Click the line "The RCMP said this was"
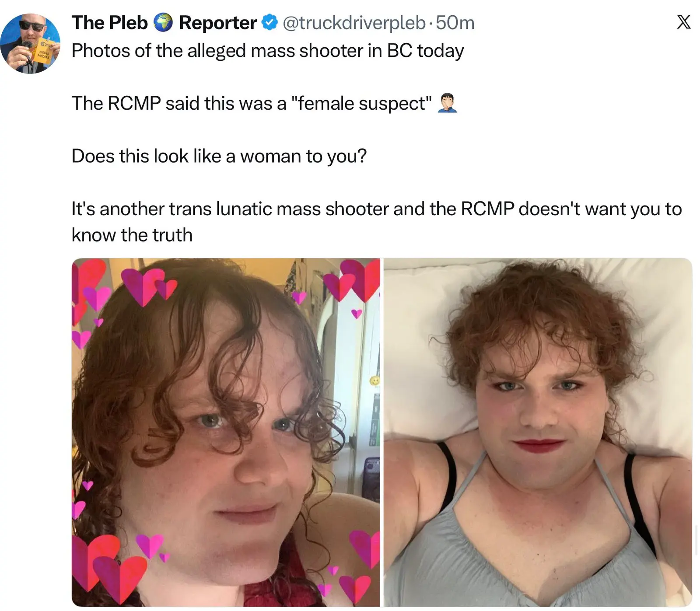 click(252, 104)
